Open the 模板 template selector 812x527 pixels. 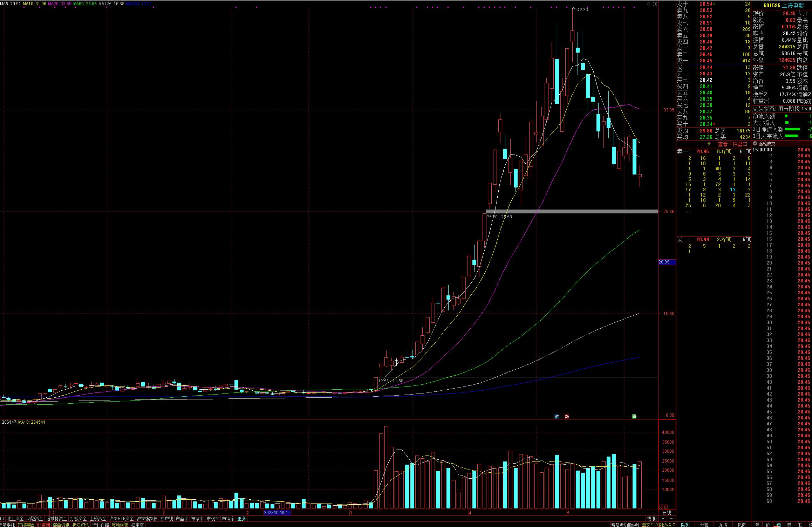pyautogui.click(x=652, y=519)
